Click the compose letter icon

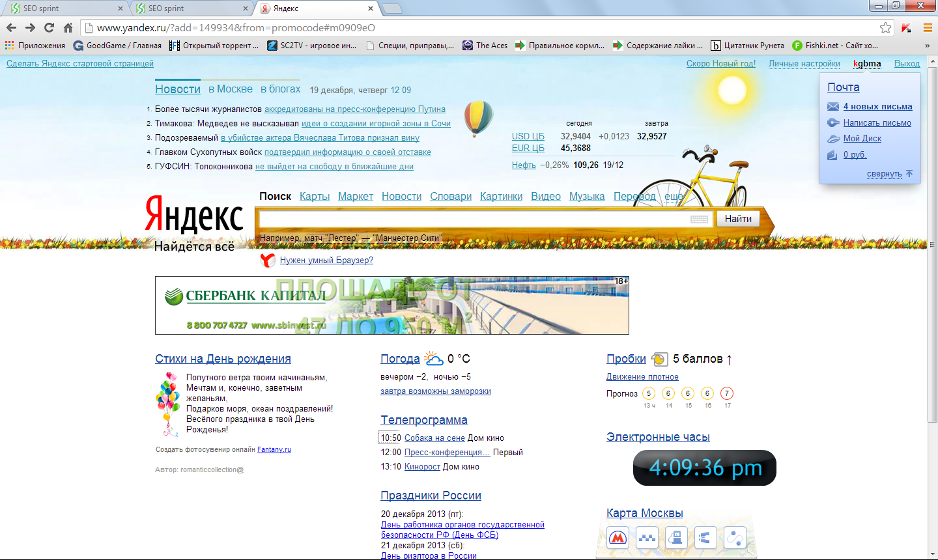click(x=833, y=122)
